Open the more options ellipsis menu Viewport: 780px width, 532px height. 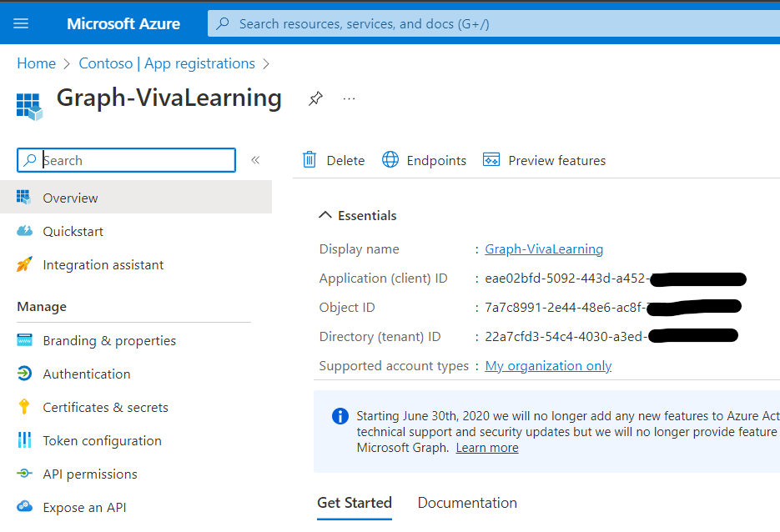click(349, 99)
